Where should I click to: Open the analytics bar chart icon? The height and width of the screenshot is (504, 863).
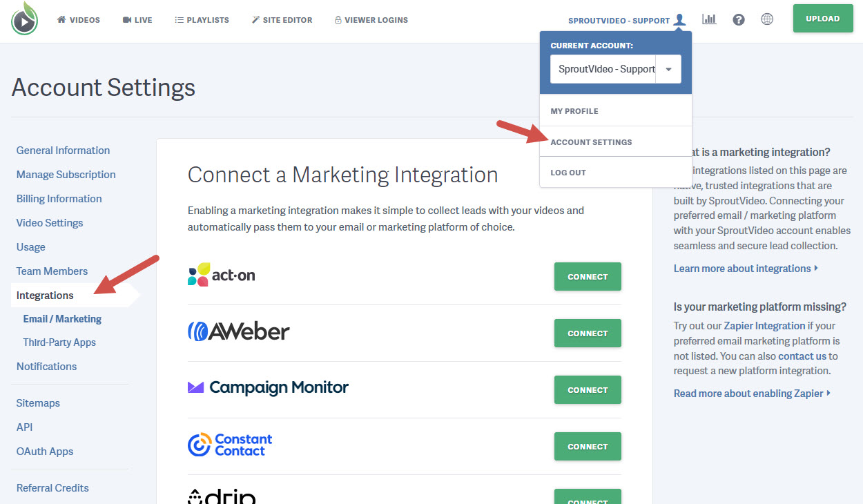pos(709,19)
